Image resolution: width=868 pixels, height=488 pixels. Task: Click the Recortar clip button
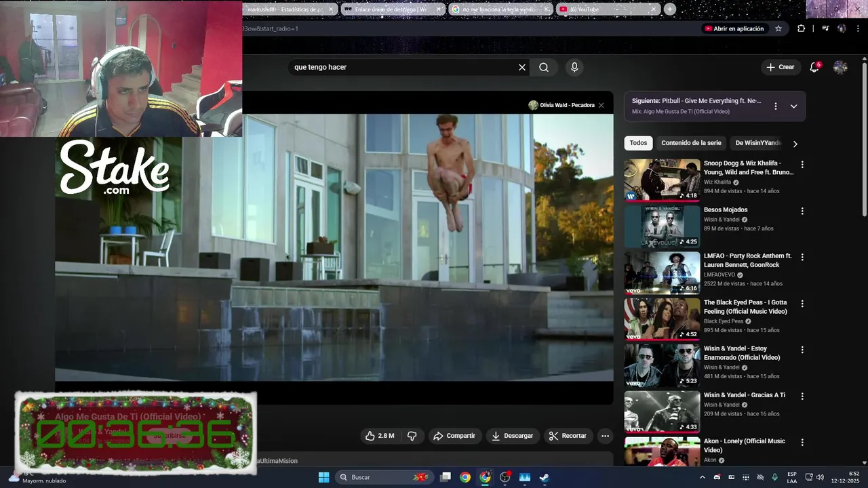point(568,436)
